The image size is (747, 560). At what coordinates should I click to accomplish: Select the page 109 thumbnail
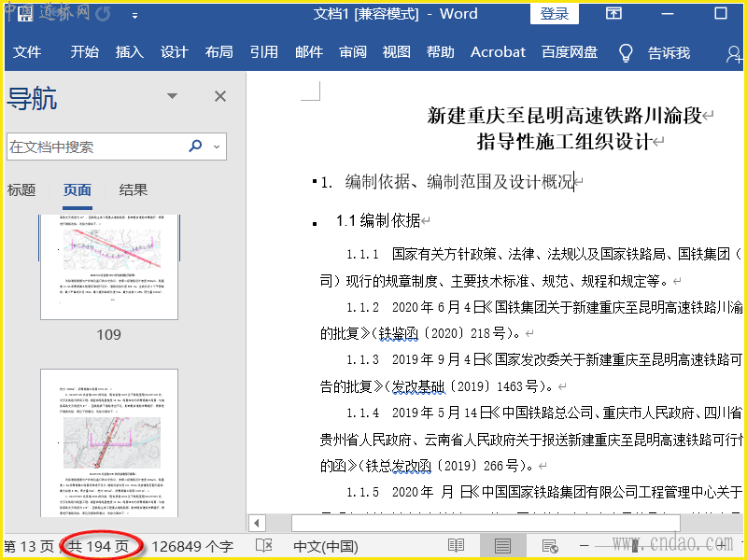109,266
